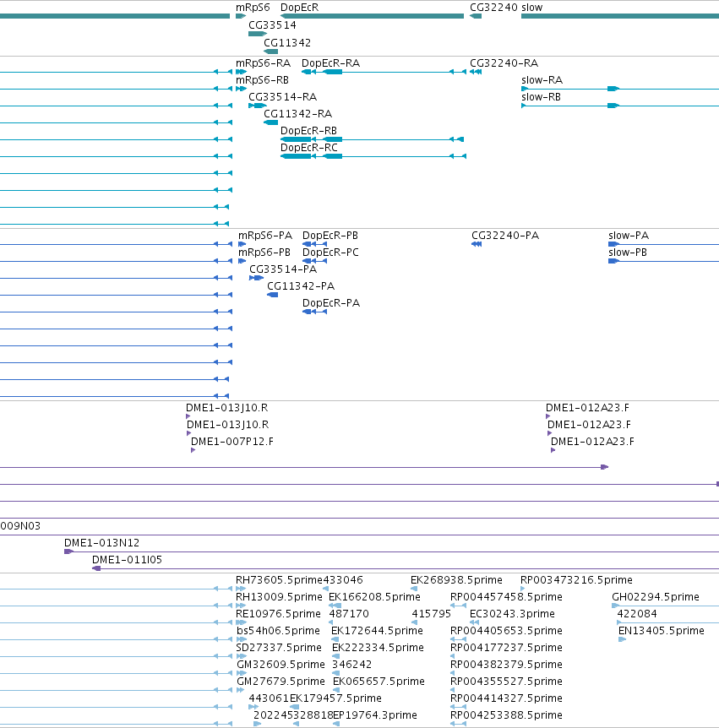Click the EK268938.5prime EST label
719x728 pixels.
456,580
